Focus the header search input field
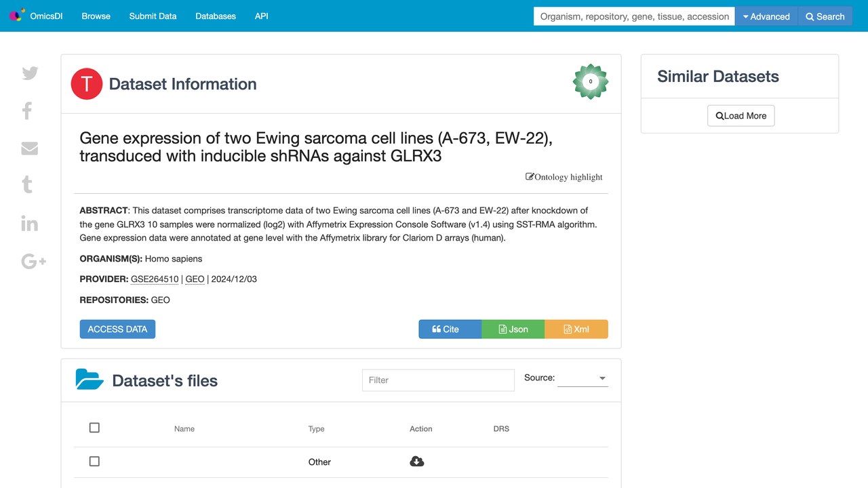Viewport: 868px width, 488px height. [634, 16]
